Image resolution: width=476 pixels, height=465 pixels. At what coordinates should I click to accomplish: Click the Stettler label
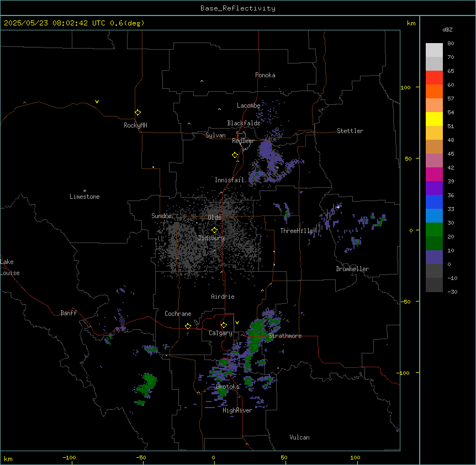click(x=350, y=131)
